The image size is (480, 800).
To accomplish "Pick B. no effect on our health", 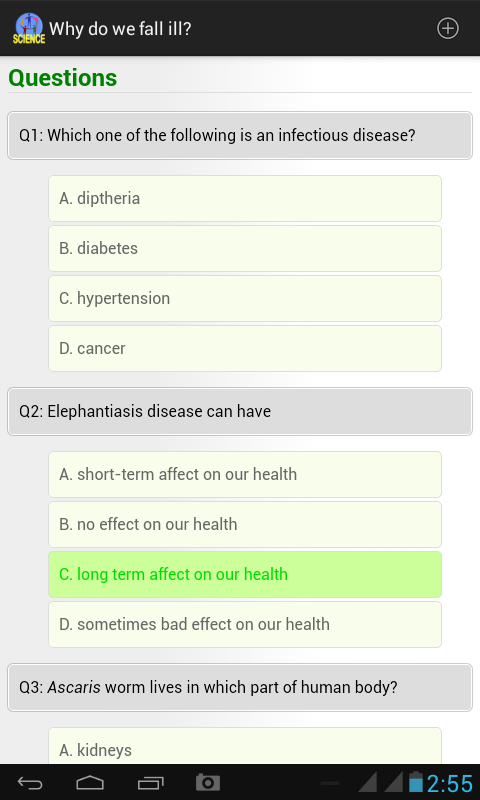I will (245, 524).
